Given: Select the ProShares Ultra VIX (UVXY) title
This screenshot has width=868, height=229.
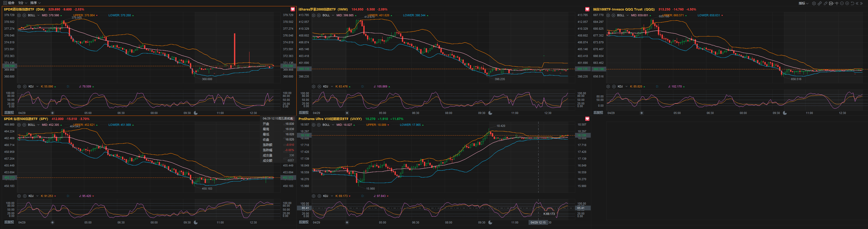Looking at the screenshot, I should tap(330, 119).
